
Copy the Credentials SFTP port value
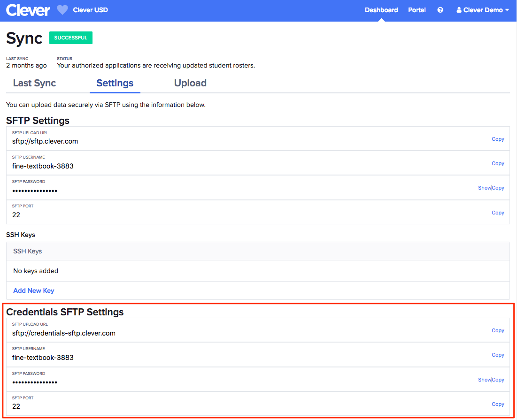498,404
